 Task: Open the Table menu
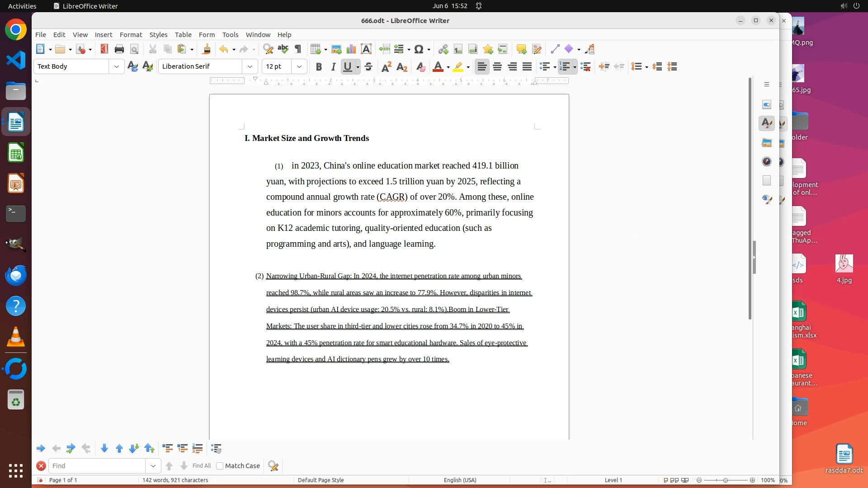point(183,35)
